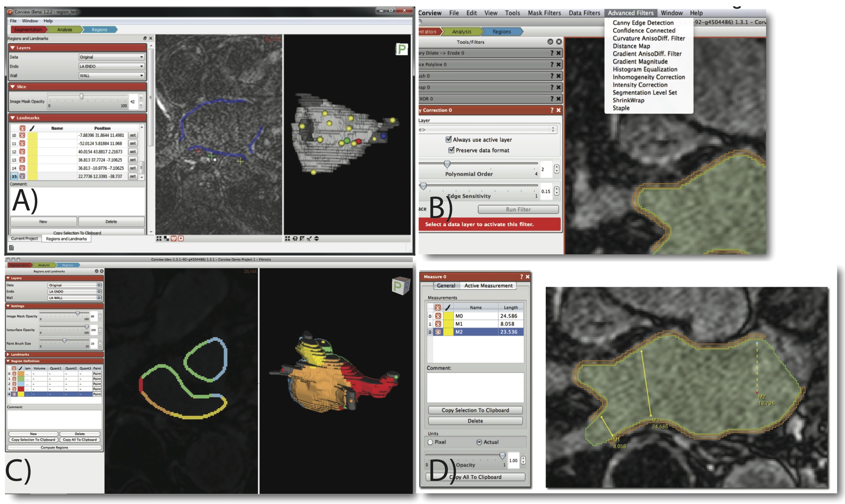Screen dimensions: 845x504
Task: Click the snap-to-axis icon under panel A 3D view
Action: [295, 239]
